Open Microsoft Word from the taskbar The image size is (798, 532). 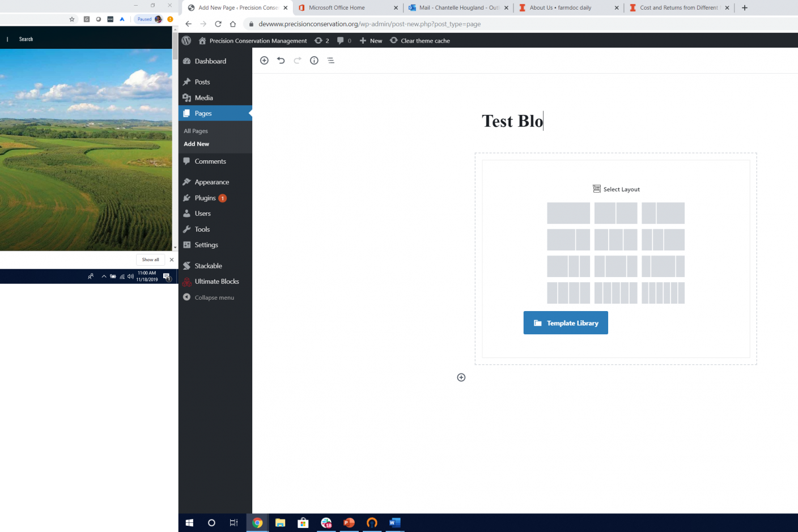[x=395, y=523]
